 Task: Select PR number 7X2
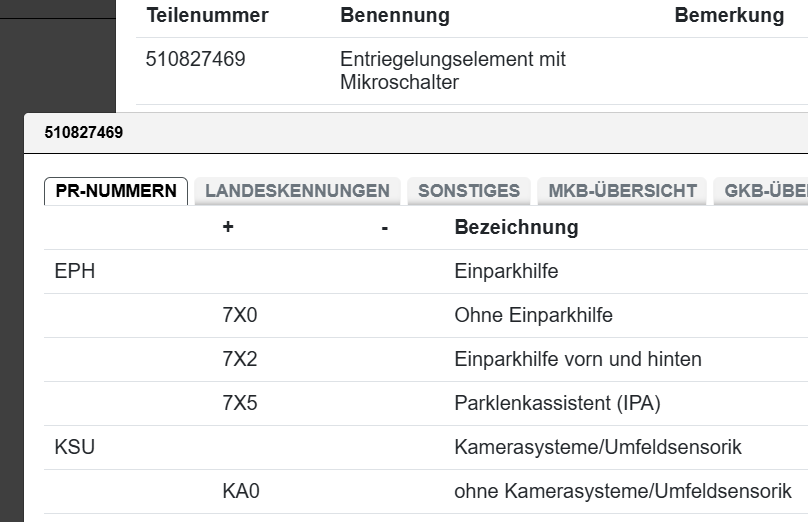pos(240,359)
